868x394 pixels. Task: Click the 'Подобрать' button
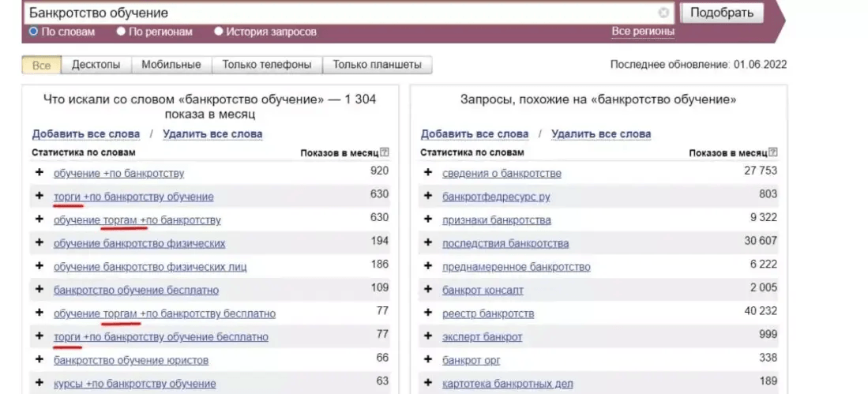(722, 13)
